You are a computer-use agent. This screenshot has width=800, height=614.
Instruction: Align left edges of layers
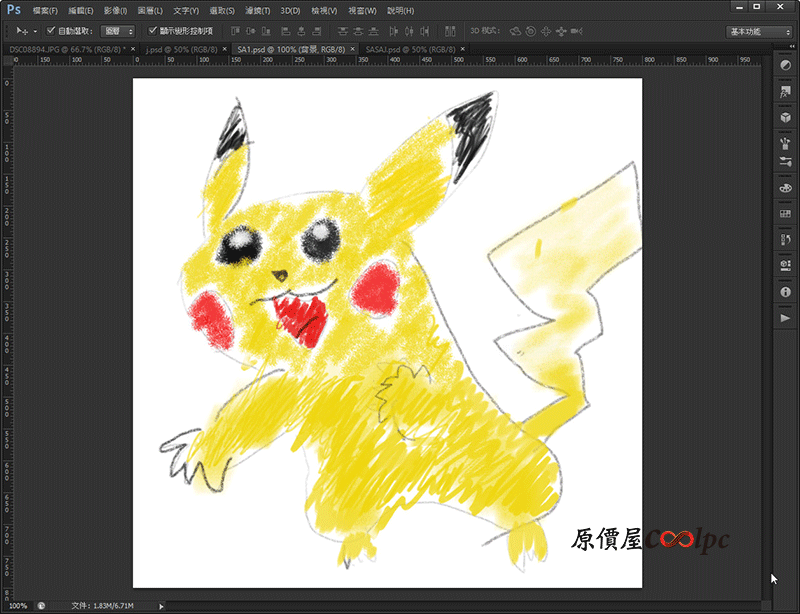(286, 31)
